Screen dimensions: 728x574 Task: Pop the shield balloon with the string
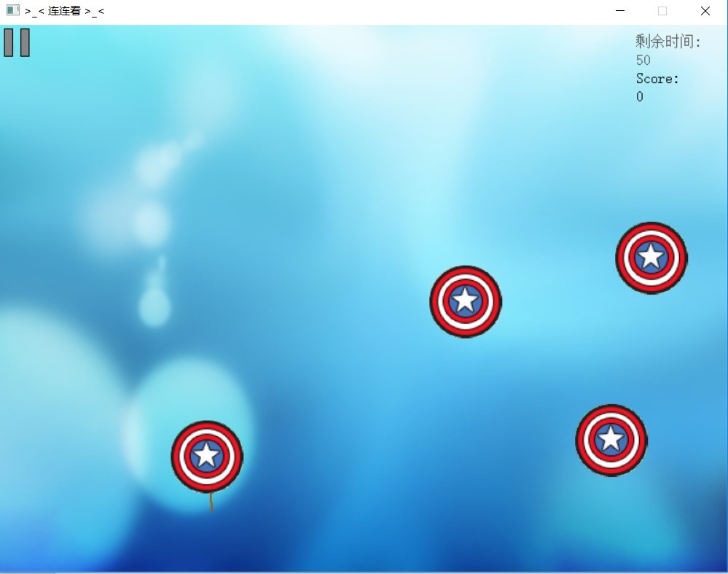click(x=207, y=457)
